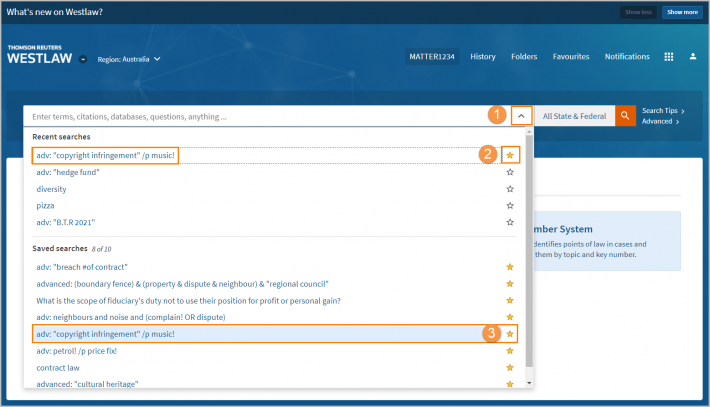
Task: Run saved search adv: "breach #of contract"
Action: 82,267
